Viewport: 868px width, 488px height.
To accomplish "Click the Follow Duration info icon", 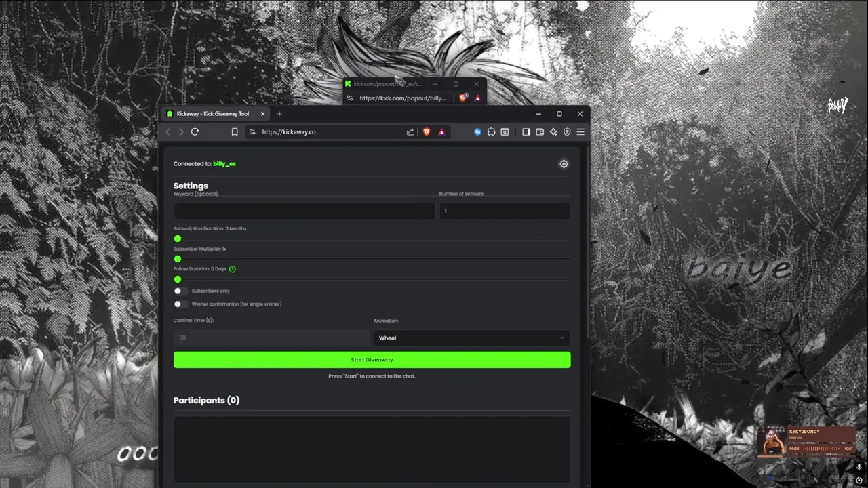I will pos(233,269).
